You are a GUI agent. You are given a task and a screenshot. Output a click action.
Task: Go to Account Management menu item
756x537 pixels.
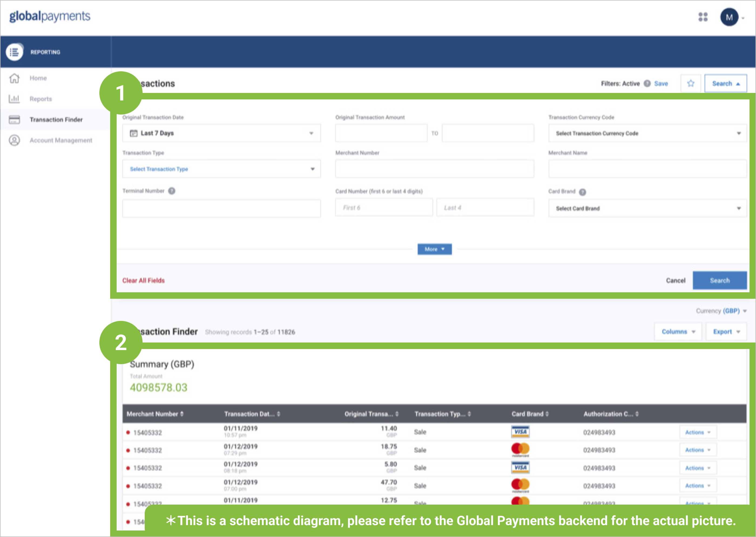[x=61, y=140]
